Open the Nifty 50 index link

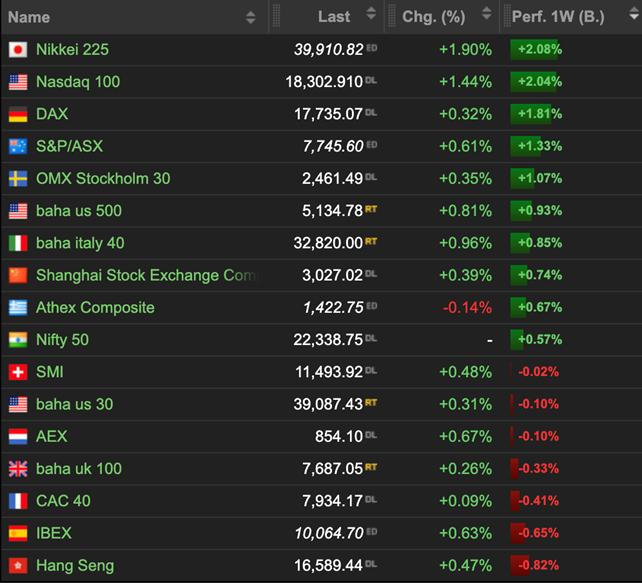pos(62,340)
